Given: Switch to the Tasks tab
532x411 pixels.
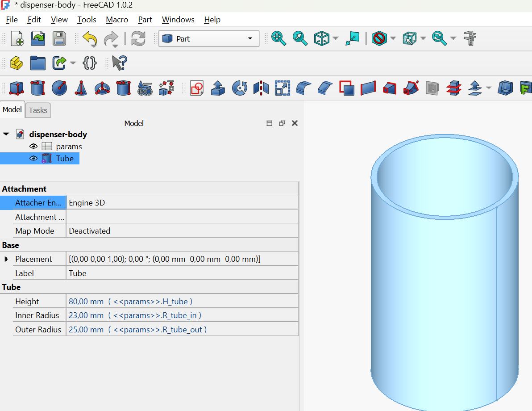Looking at the screenshot, I should tap(38, 110).
